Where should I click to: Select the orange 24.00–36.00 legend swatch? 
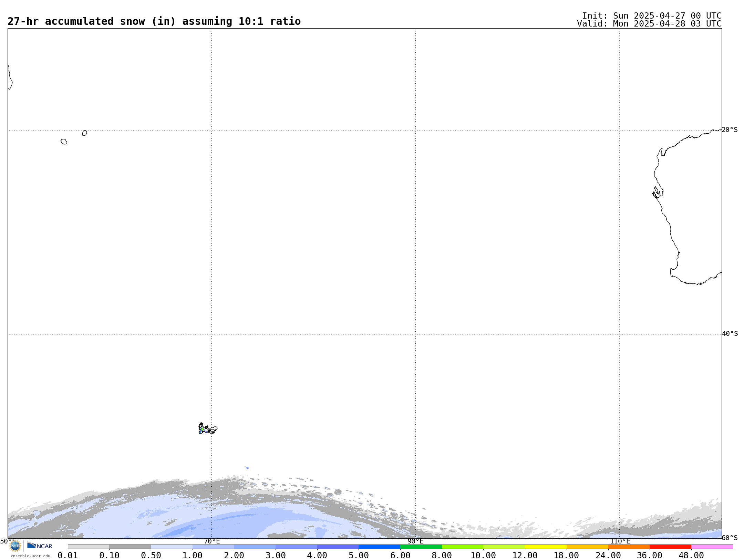click(629, 547)
